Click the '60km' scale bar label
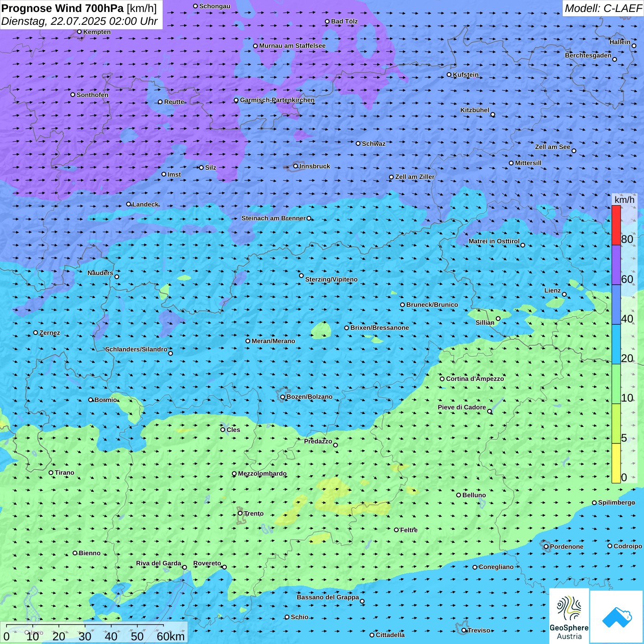This screenshot has width=644, height=644. pos(171,636)
